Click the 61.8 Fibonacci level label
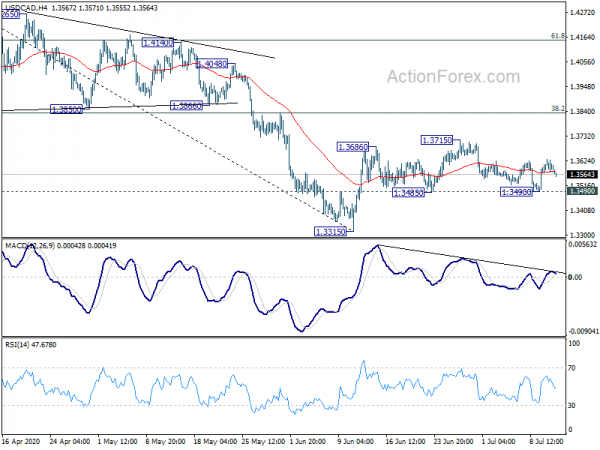 (x=558, y=36)
